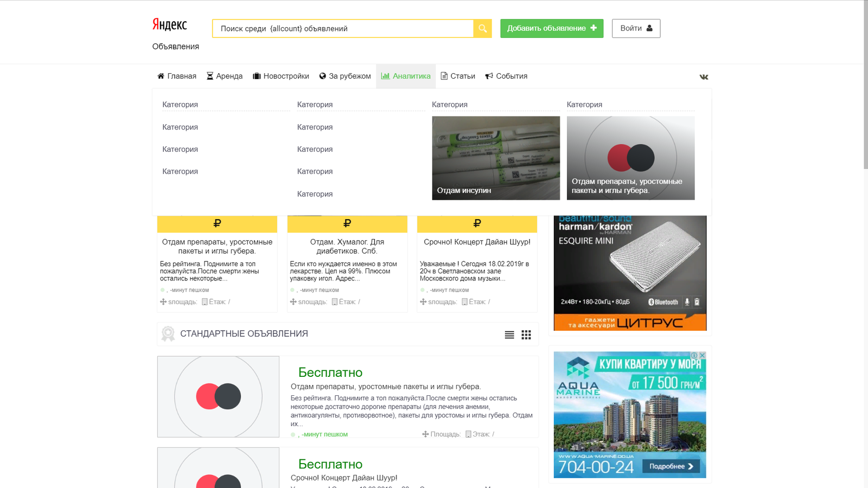Image resolution: width=868 pixels, height=488 pixels.
Task: Click the Войти login button
Action: click(636, 28)
